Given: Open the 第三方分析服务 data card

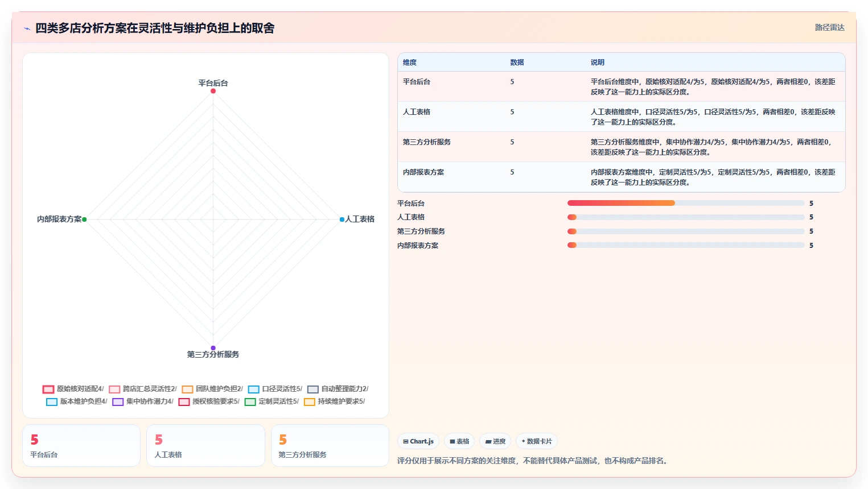Looking at the screenshot, I should pos(330,446).
